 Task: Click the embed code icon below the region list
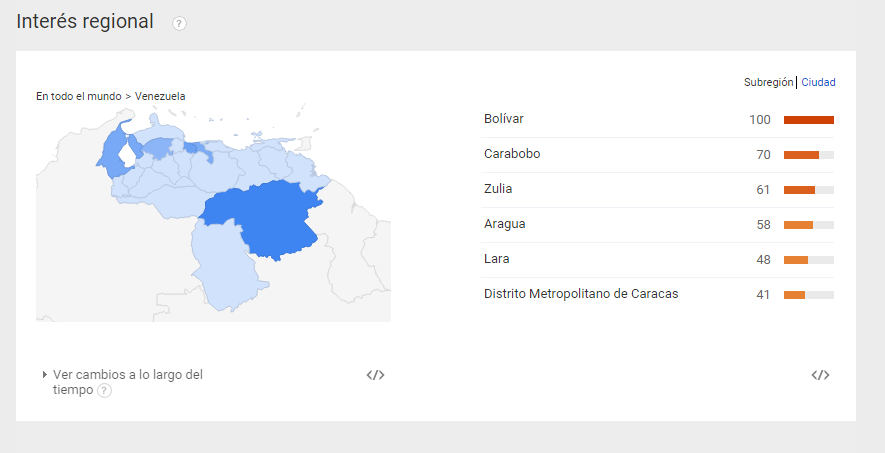pyautogui.click(x=820, y=375)
